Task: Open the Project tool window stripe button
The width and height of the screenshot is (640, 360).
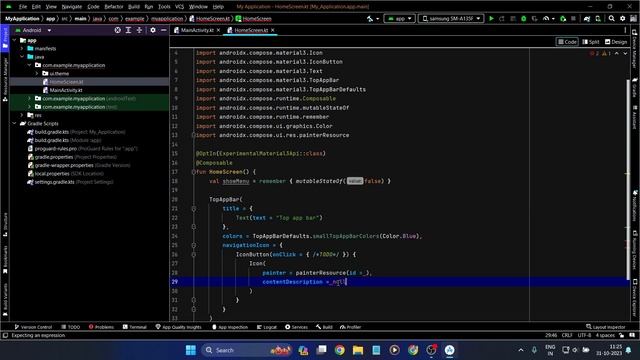Action: point(5,38)
